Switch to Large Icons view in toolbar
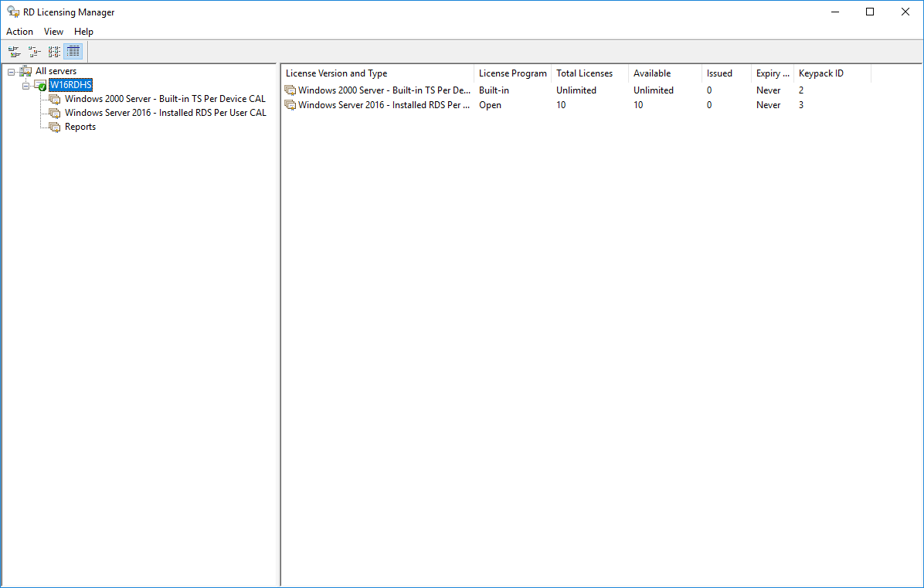The image size is (924, 588). pos(14,52)
